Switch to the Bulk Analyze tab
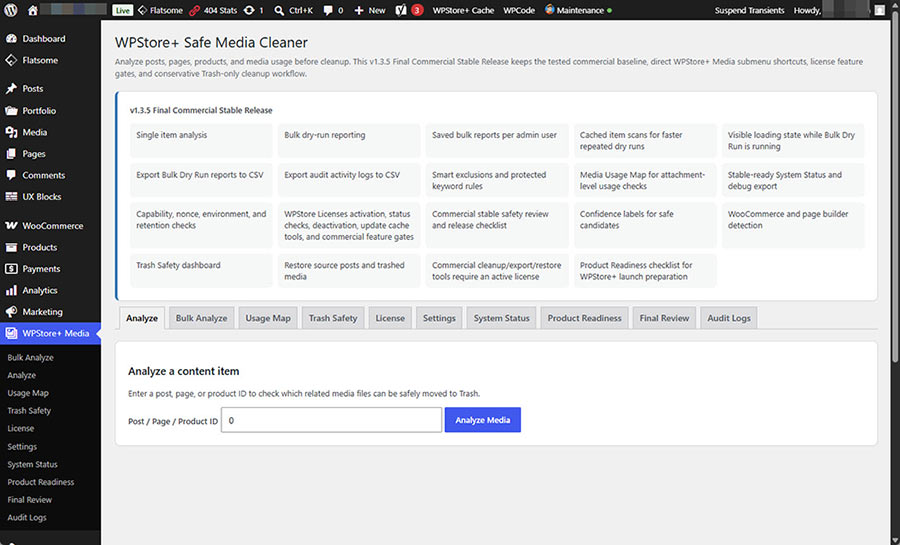900x545 pixels. point(201,318)
